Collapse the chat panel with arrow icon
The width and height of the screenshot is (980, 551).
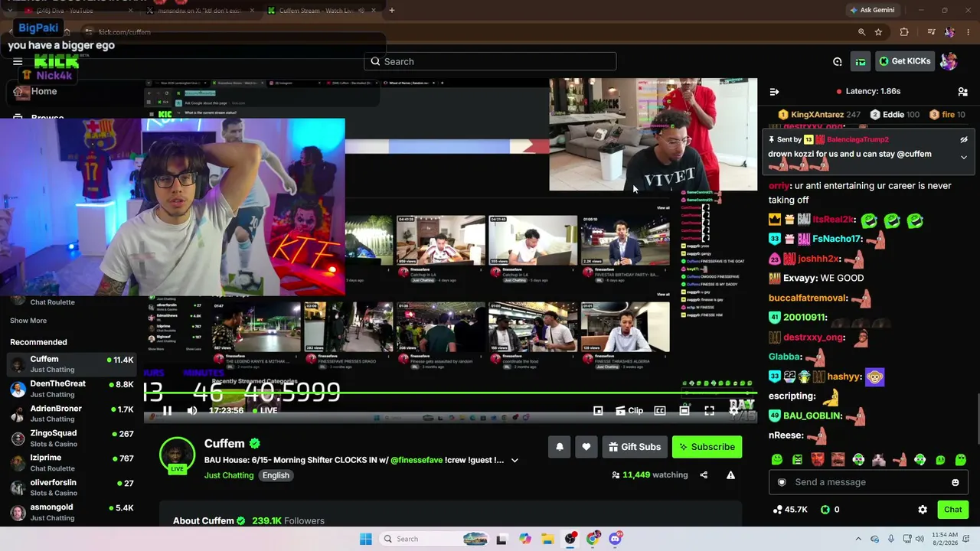click(x=774, y=92)
